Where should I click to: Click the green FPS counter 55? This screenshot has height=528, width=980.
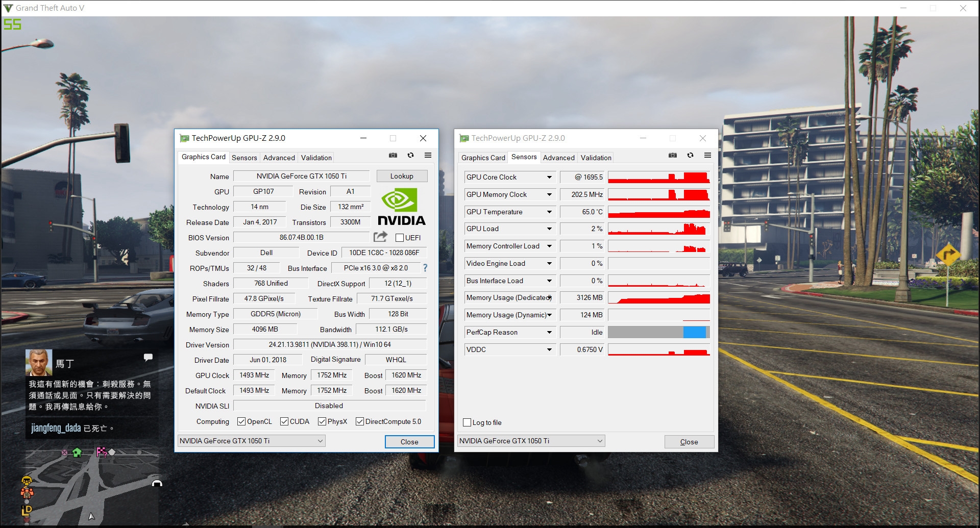13,24
